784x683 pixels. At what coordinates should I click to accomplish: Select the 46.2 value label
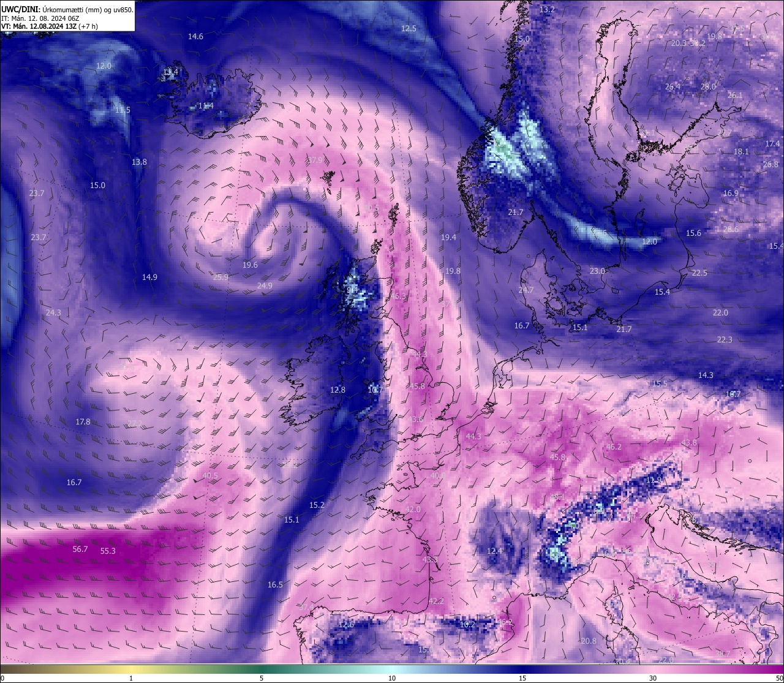coord(614,447)
